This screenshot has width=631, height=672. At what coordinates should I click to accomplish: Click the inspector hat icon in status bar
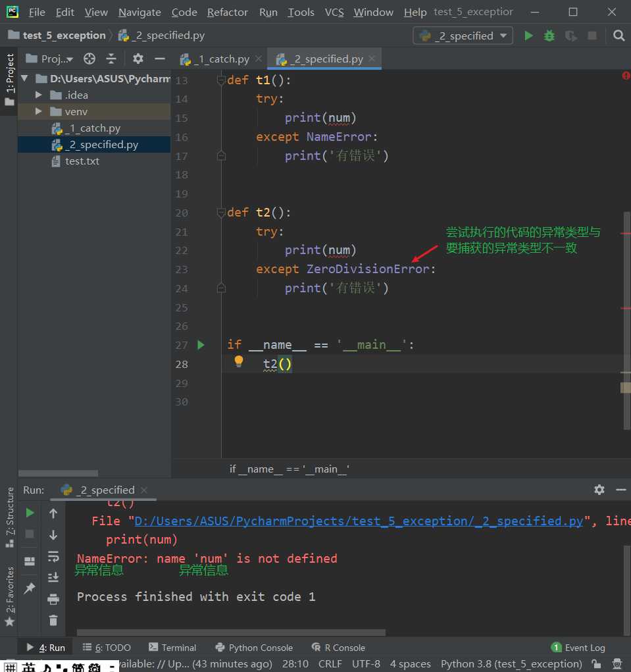coord(617,664)
